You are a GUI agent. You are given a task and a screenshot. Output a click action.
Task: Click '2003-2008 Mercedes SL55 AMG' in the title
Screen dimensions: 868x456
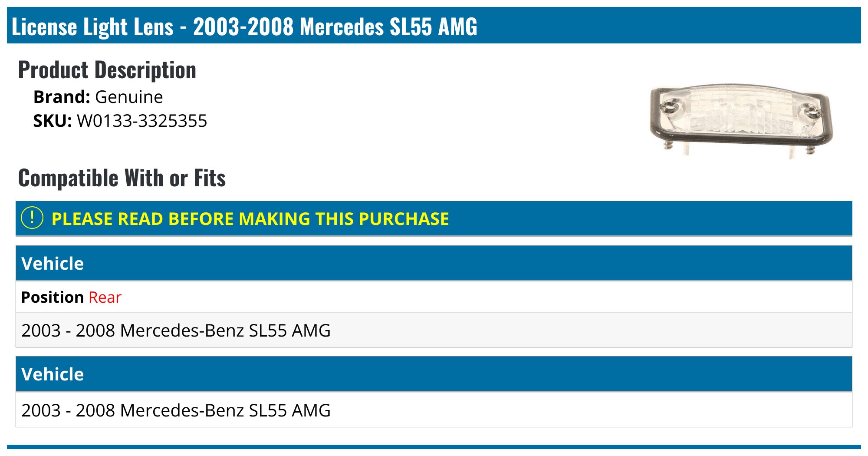click(x=335, y=26)
